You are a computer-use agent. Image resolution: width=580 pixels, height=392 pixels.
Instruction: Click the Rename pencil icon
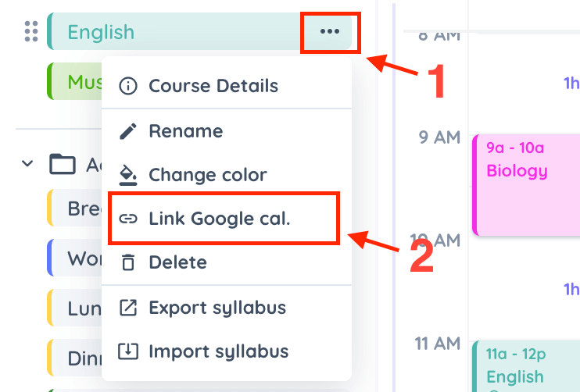[128, 131]
